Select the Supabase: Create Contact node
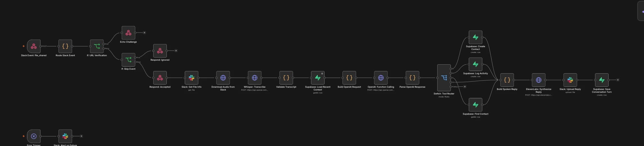This screenshot has height=146, width=644. pos(476,37)
